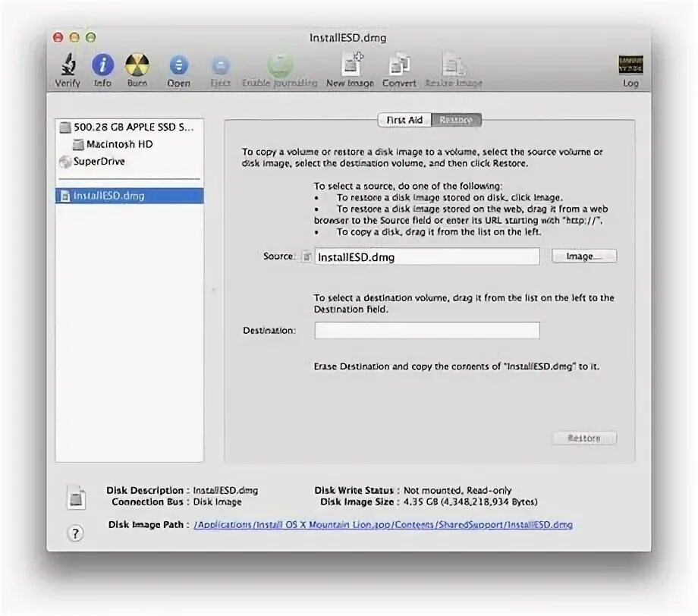Select the Macintosh HD volume
698x616 pixels.
tap(130, 144)
